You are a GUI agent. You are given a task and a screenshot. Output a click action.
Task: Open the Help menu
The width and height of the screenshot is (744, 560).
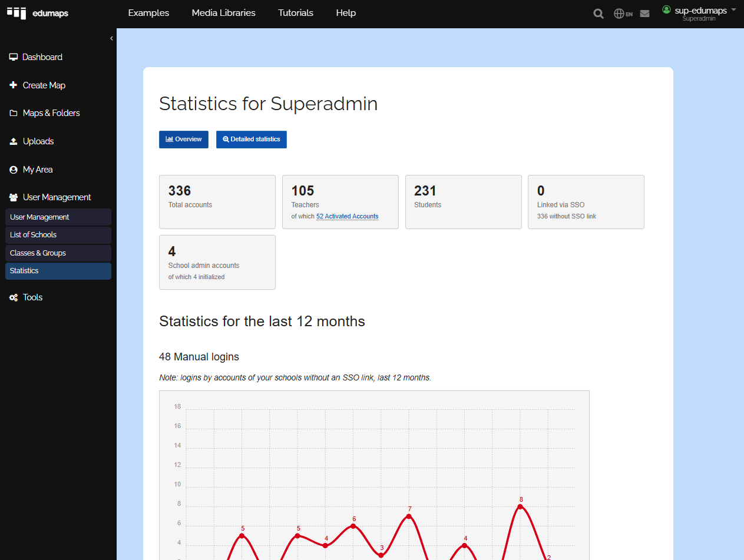coord(346,13)
